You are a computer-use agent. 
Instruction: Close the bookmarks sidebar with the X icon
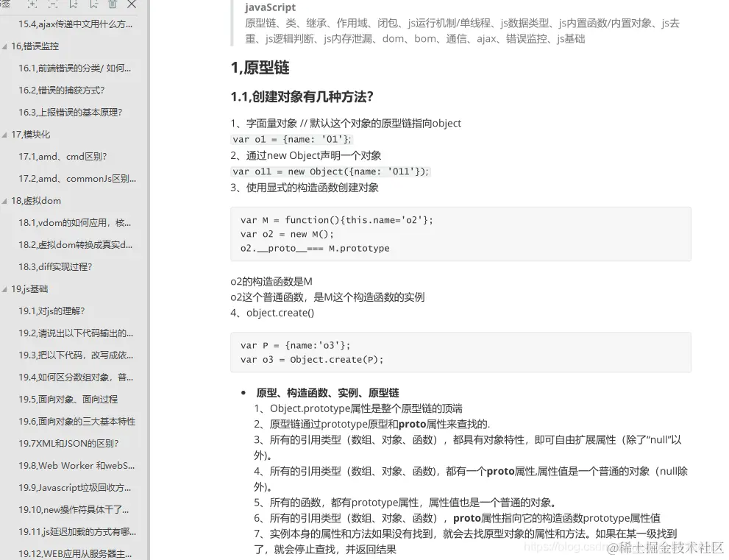pyautogui.click(x=131, y=5)
